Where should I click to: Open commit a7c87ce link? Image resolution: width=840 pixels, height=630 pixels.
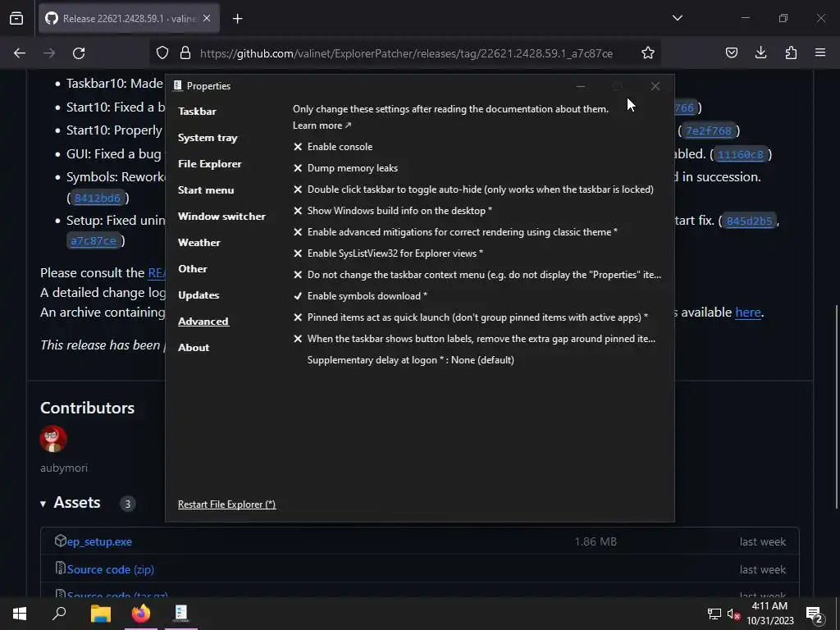coord(94,240)
